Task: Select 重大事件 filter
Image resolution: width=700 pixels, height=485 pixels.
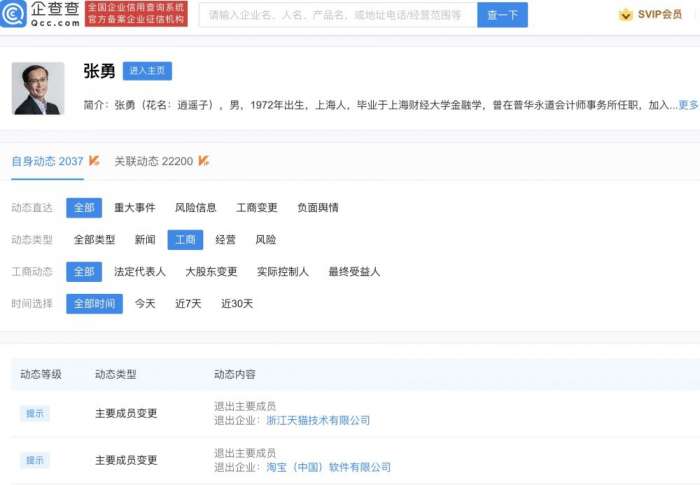Action: pyautogui.click(x=134, y=208)
